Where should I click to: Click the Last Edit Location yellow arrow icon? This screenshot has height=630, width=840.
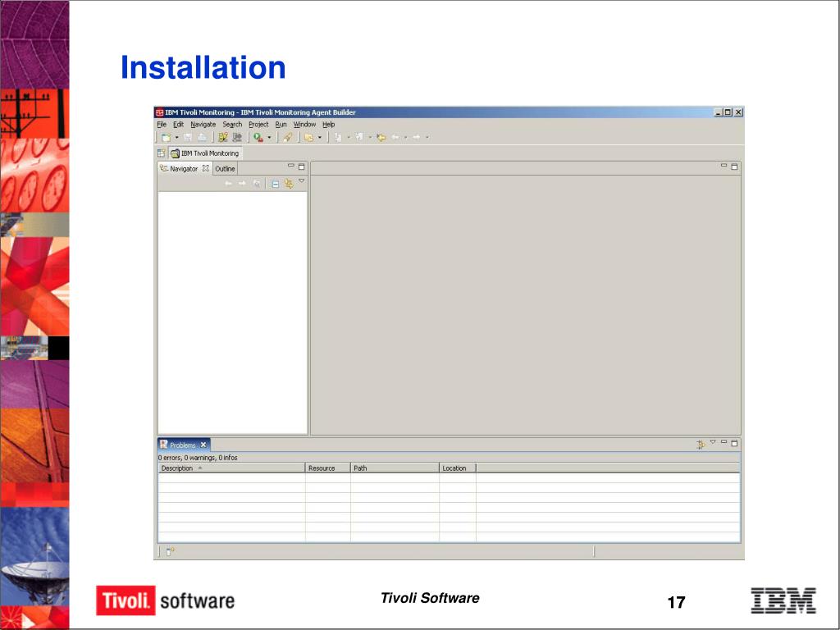[381, 138]
